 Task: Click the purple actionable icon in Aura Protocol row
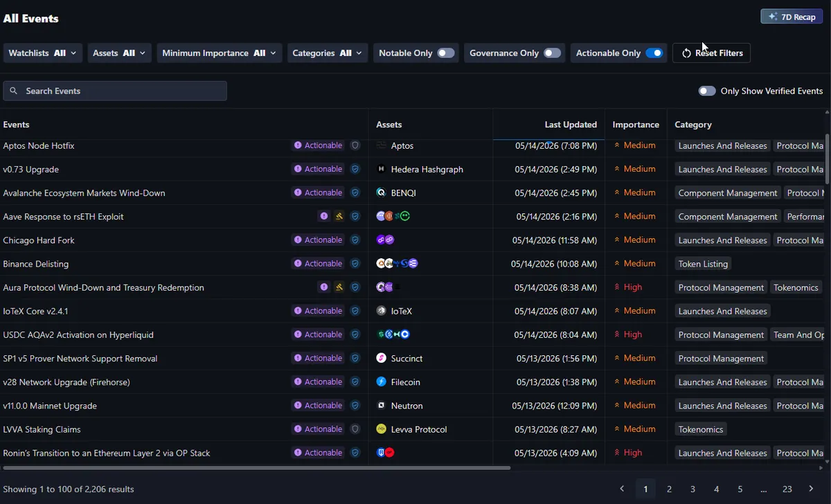[323, 287]
